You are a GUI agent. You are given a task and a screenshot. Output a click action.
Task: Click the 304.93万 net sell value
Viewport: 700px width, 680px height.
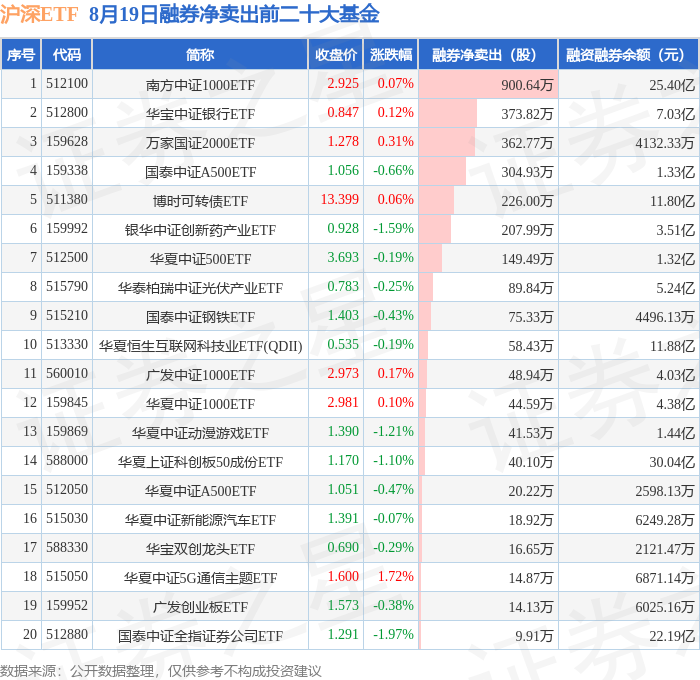coord(527,172)
